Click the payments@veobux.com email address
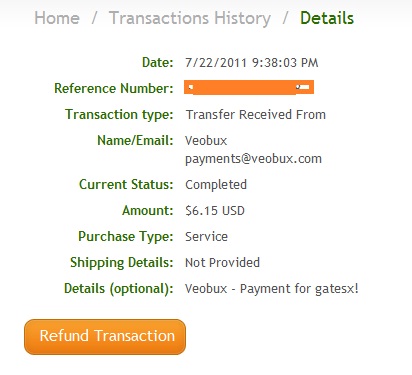412x375 pixels. click(253, 159)
